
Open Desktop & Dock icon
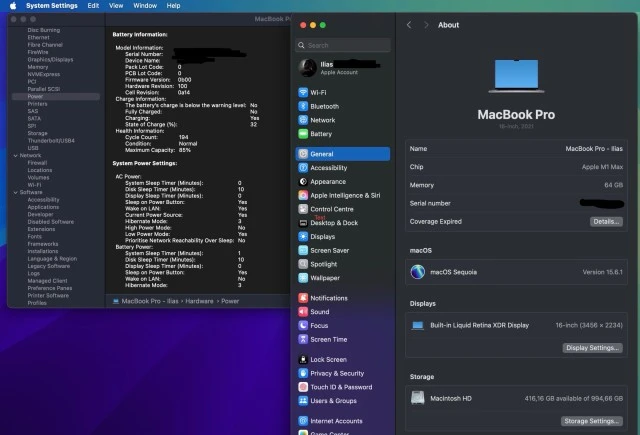click(x=303, y=223)
